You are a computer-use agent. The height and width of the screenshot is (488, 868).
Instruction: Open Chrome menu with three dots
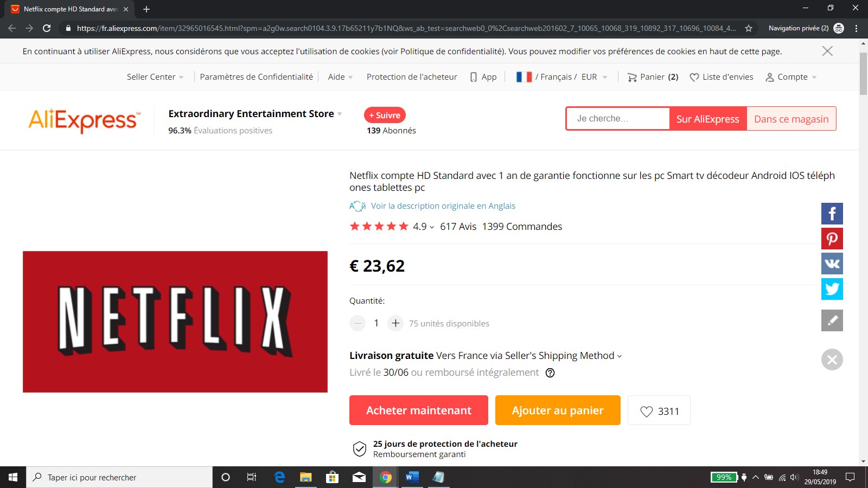pyautogui.click(x=857, y=28)
